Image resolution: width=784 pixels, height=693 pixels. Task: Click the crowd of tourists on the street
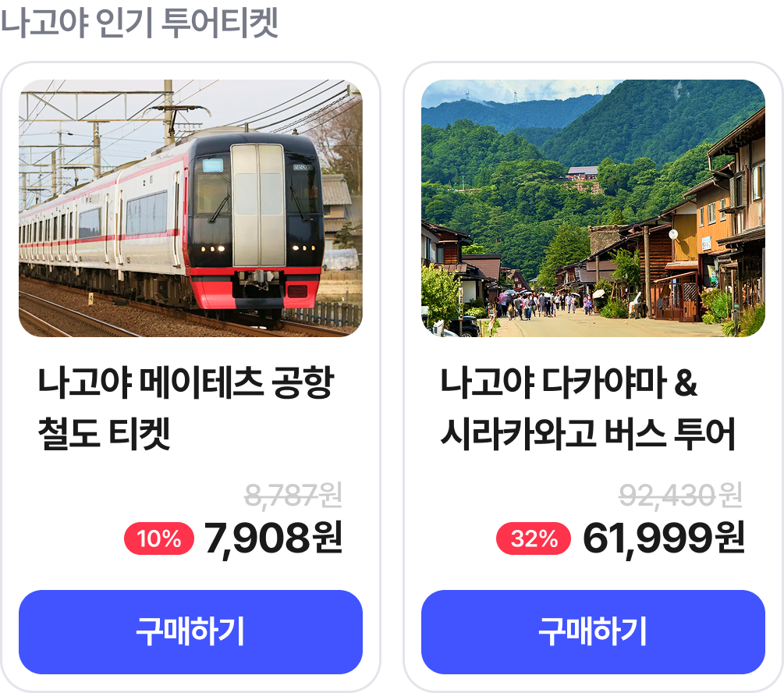538,304
